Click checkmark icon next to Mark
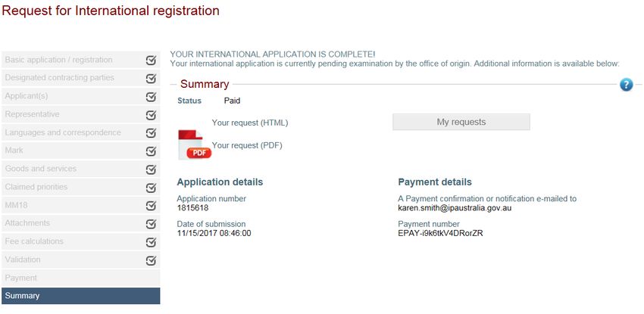644x314 pixels. coord(151,151)
